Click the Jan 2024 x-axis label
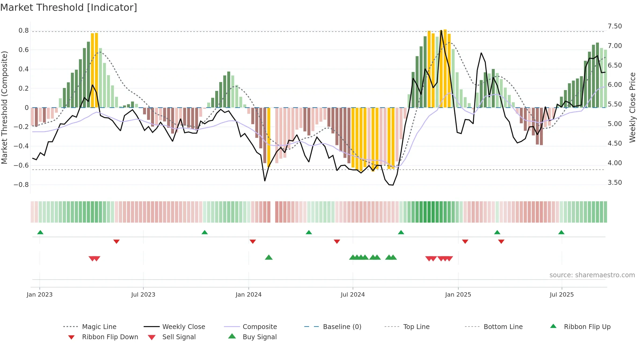 pyautogui.click(x=249, y=294)
